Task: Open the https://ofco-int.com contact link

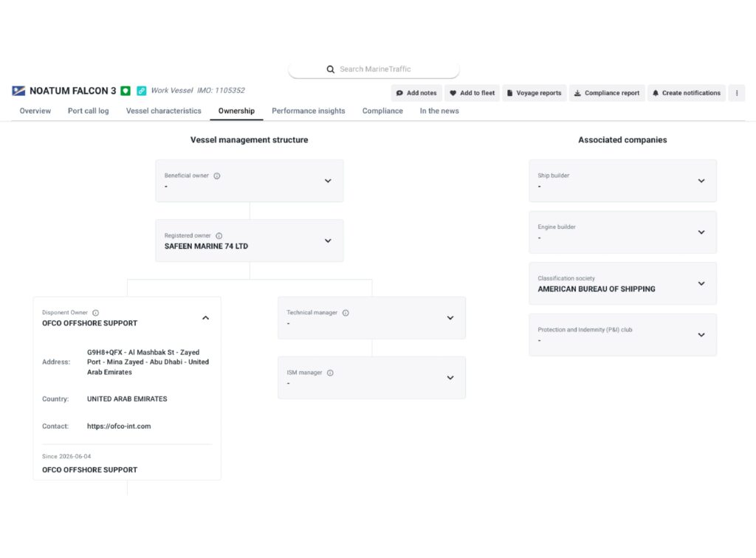Action: coord(119,426)
